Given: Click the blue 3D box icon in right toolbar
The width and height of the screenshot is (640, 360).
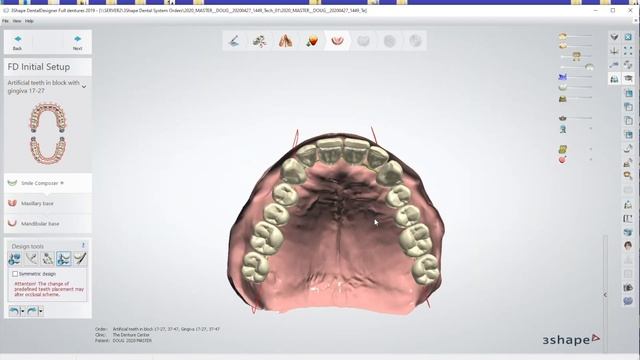Looking at the screenshot, I should [x=628, y=232].
